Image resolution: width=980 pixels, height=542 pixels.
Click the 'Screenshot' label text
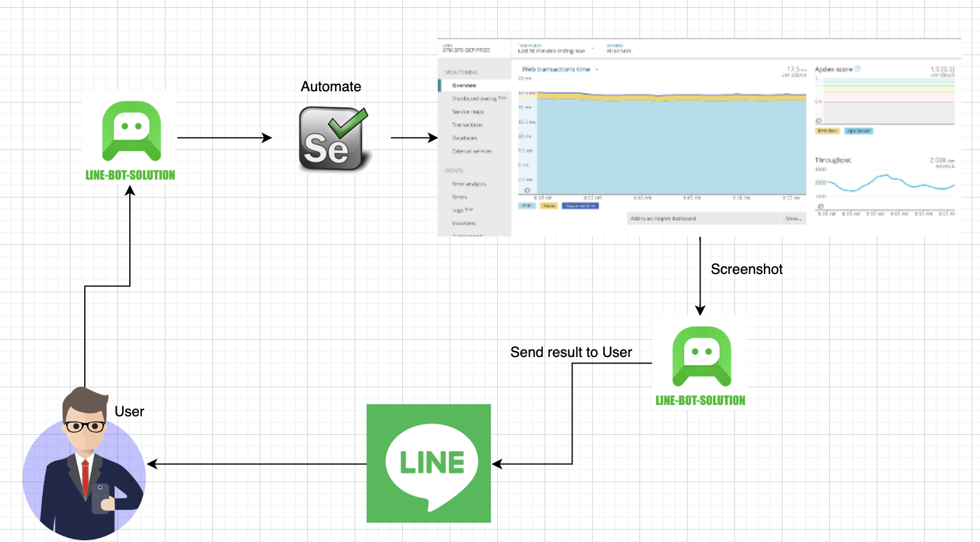click(x=747, y=269)
